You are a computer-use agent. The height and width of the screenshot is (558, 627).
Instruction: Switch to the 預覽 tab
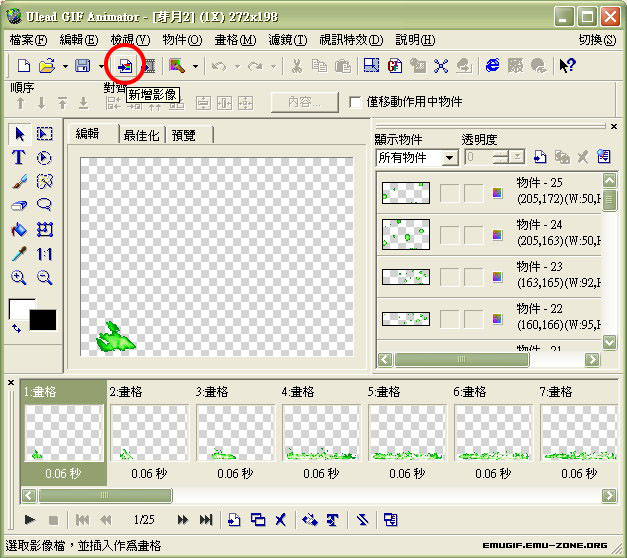pos(189,135)
